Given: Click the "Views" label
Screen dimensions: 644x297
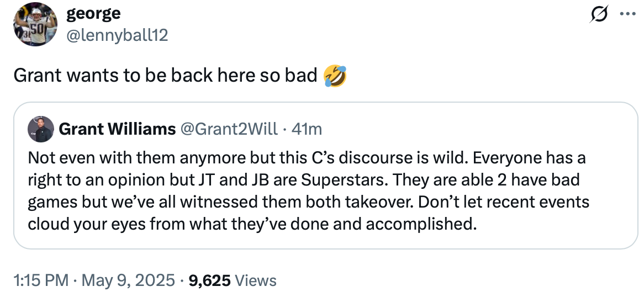Looking at the screenshot, I should pyautogui.click(x=256, y=280).
